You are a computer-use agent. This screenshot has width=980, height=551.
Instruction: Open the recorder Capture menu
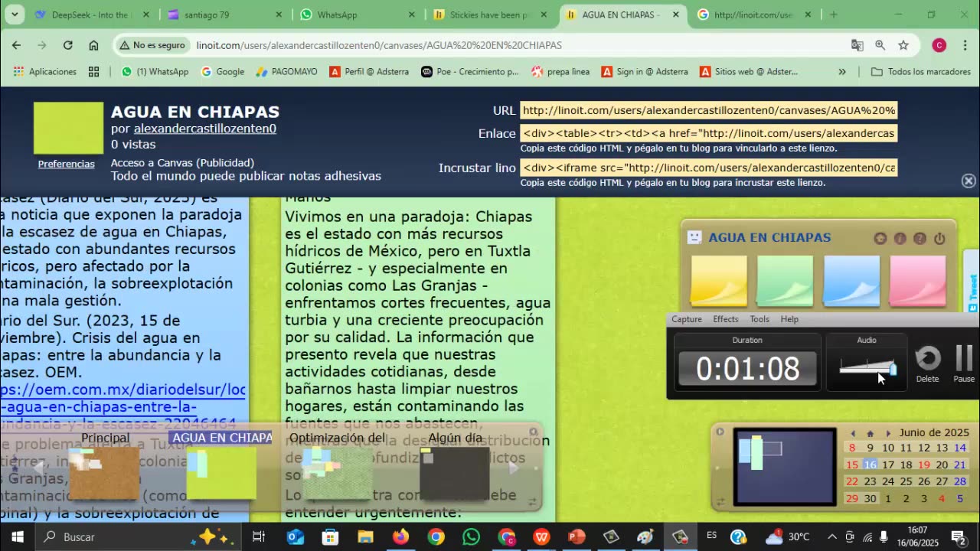coord(687,319)
